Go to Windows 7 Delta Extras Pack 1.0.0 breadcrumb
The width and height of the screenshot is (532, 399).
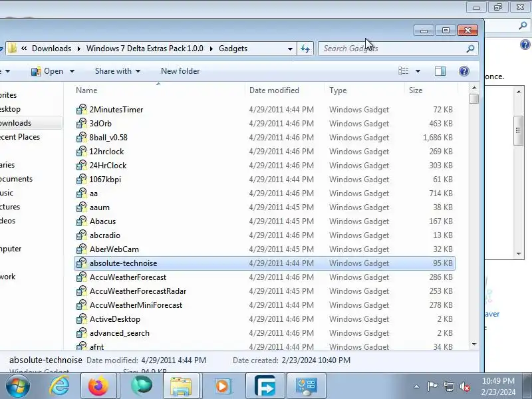(145, 49)
